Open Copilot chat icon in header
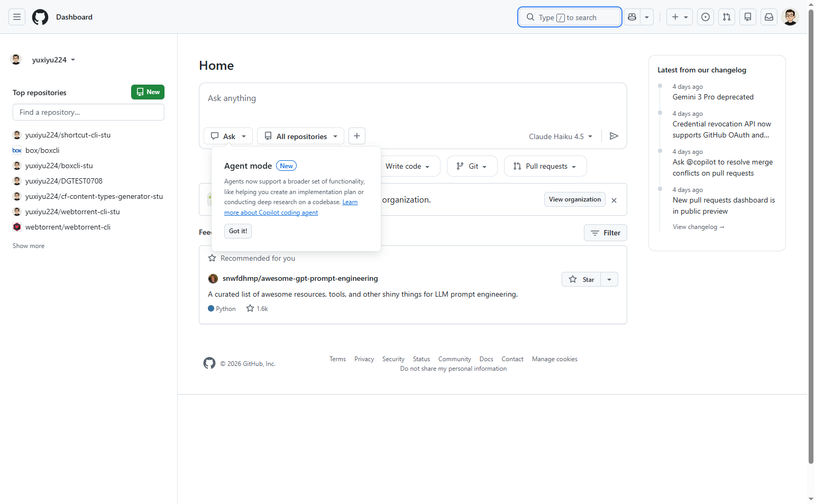The width and height of the screenshot is (815, 504). (x=632, y=17)
